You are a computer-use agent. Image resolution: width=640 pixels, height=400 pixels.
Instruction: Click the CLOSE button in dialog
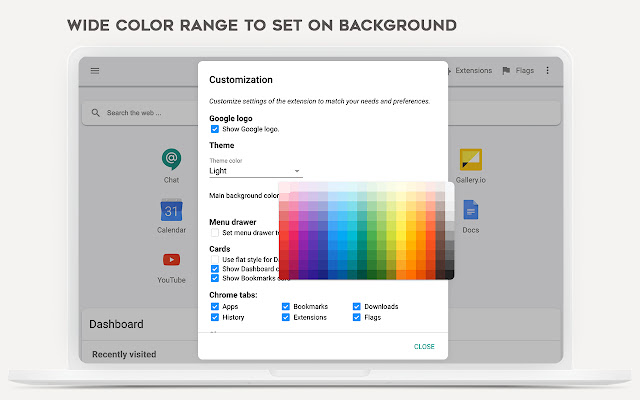pyautogui.click(x=424, y=346)
